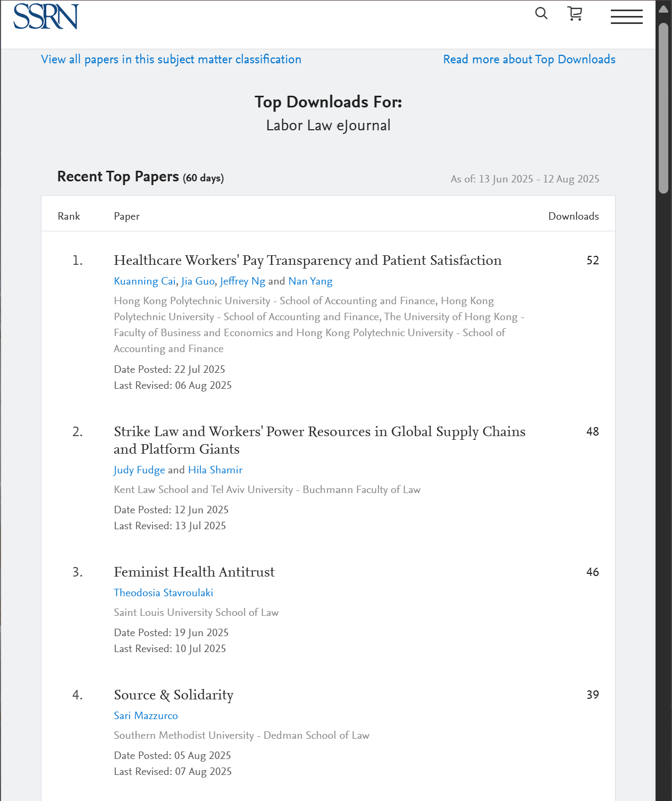The width and height of the screenshot is (672, 801).
Task: Open Source & Solidarity paper
Action: coord(173,695)
